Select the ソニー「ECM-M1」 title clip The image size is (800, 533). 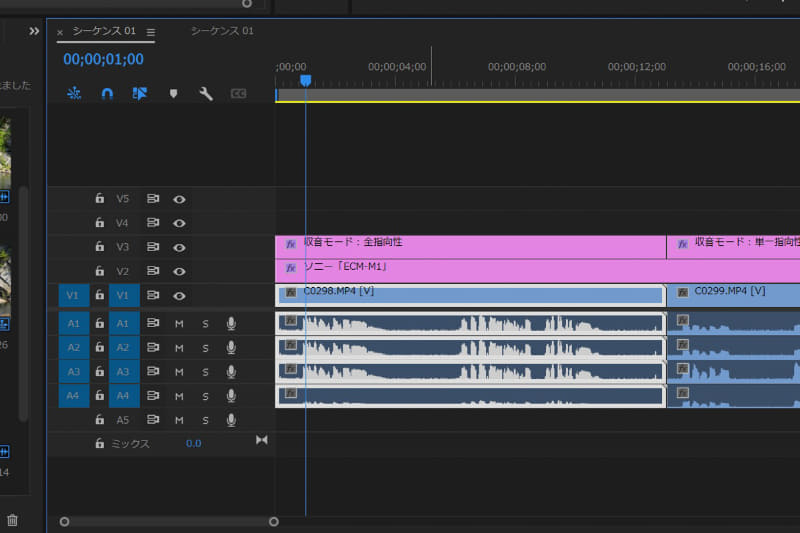(x=538, y=271)
